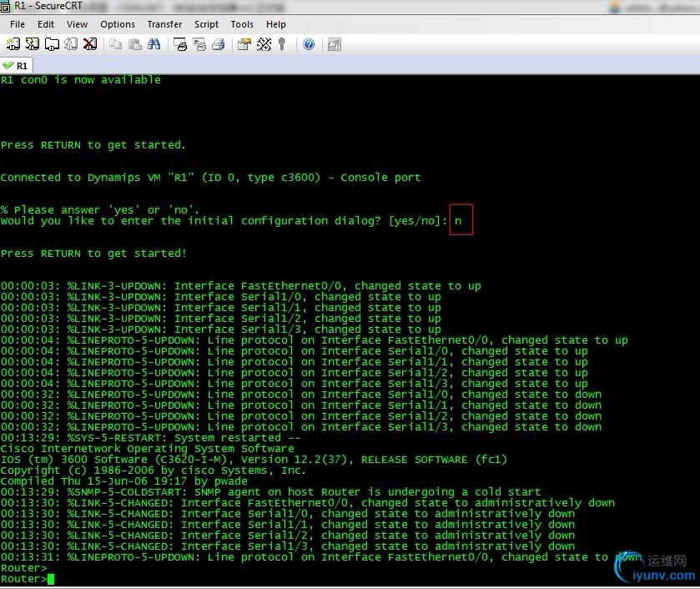This screenshot has width=700, height=589.
Task: Select the R1 session tab
Action: 17,66
